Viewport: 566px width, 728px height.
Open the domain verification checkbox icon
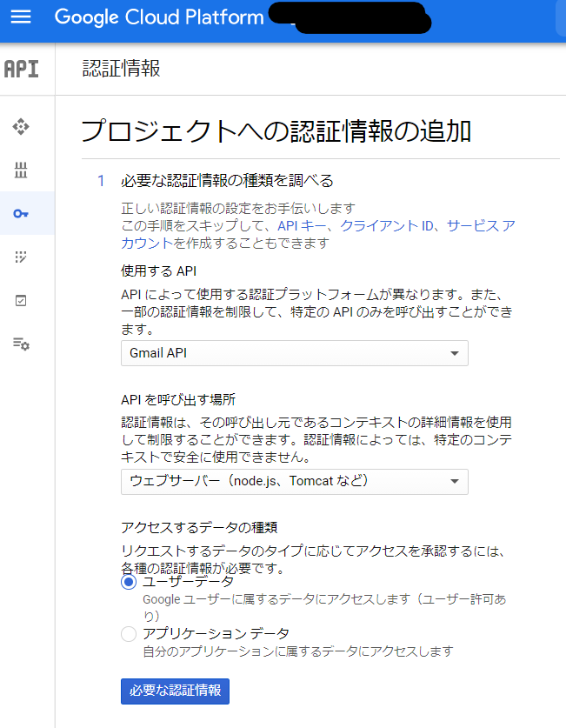21,300
